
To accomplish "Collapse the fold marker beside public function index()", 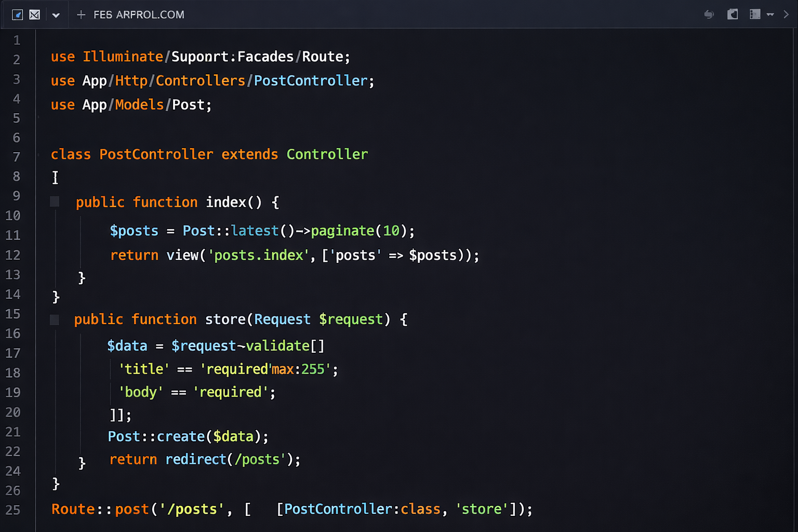I will tap(55, 202).
